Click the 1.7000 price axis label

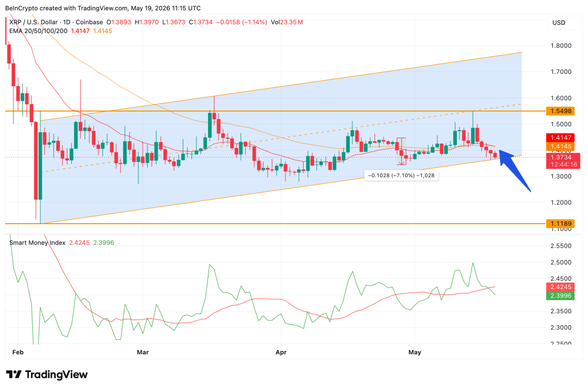pyautogui.click(x=561, y=72)
